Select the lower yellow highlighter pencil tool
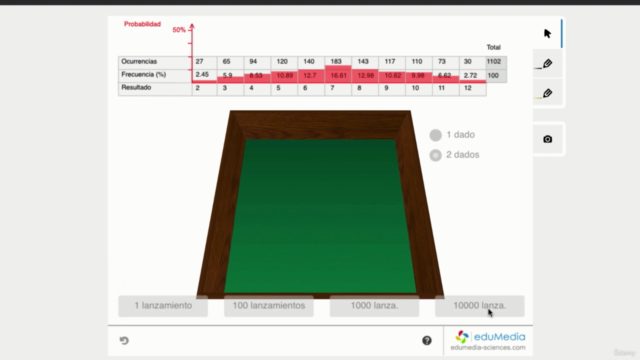 [x=547, y=93]
